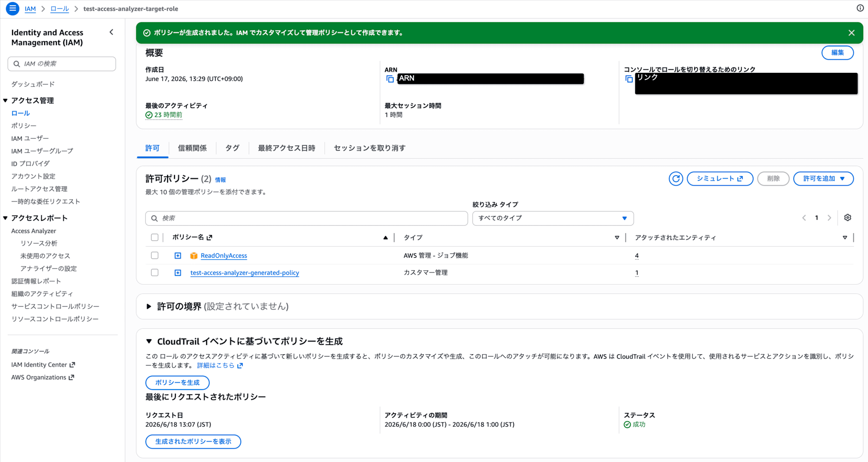Open the Add permissions dropdown button

pos(823,179)
